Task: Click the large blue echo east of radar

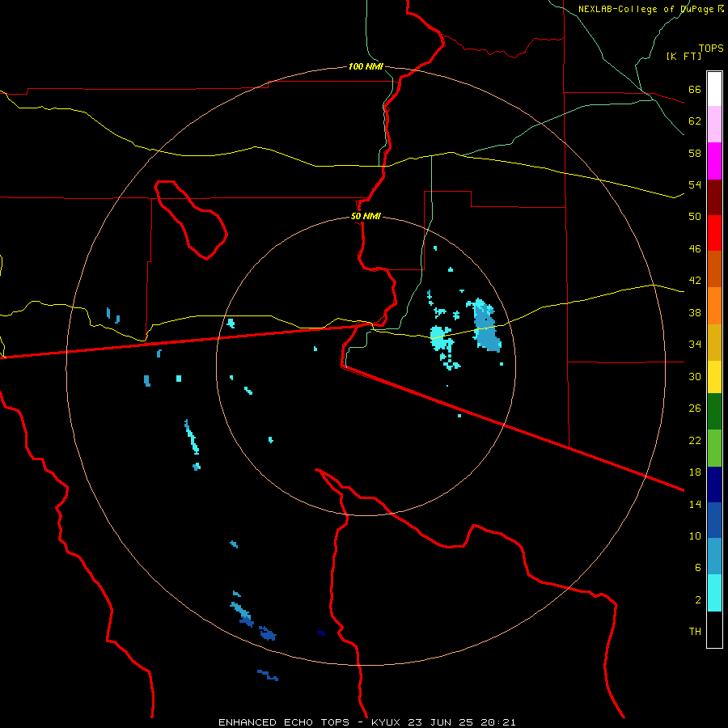Action: (x=485, y=326)
